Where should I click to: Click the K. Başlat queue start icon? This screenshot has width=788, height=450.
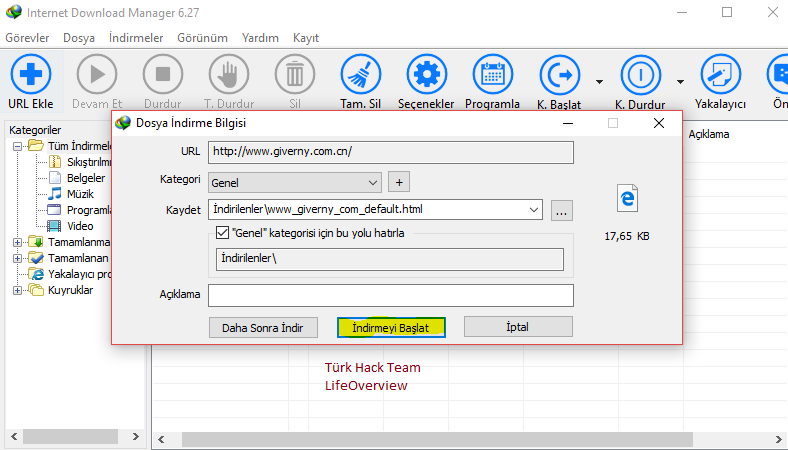(559, 75)
